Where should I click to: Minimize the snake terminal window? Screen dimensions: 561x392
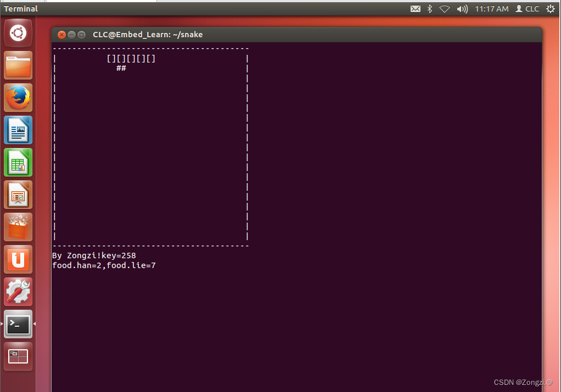click(71, 35)
